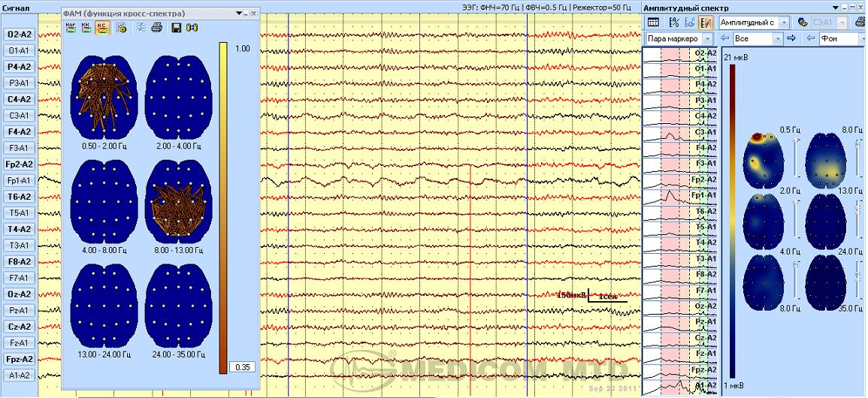Toggle the Fp2-A2 channel button
This screenshot has width=868, height=398.
tap(20, 164)
